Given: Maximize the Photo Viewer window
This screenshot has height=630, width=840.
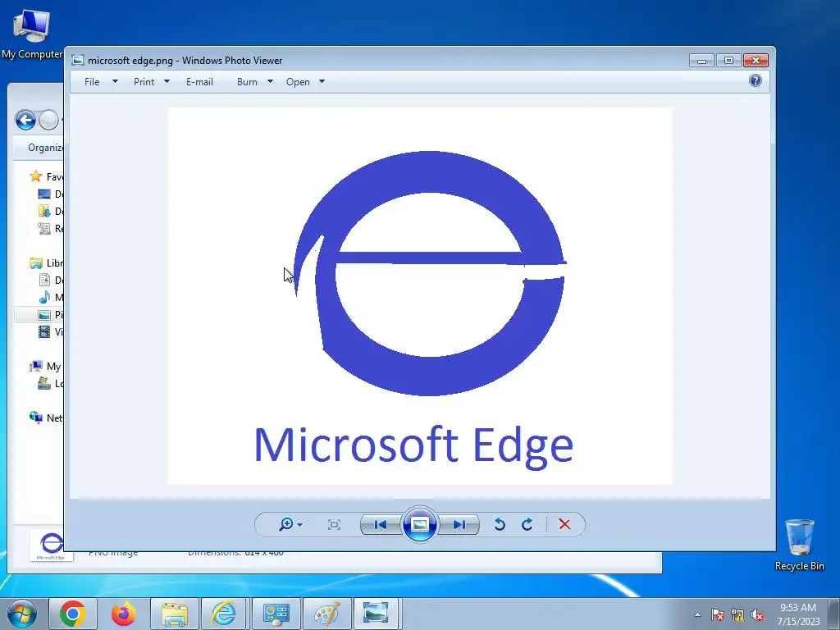Looking at the screenshot, I should click(728, 61).
